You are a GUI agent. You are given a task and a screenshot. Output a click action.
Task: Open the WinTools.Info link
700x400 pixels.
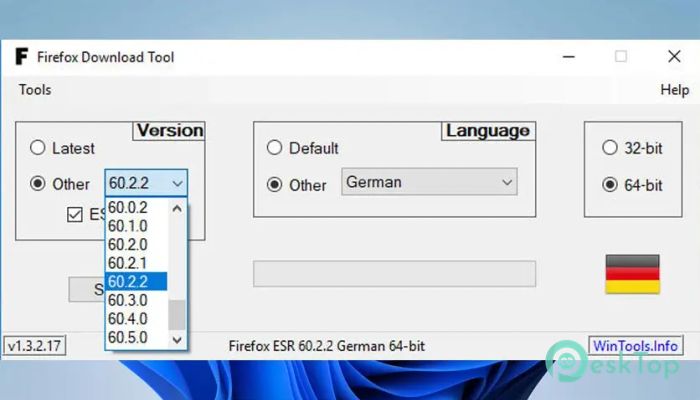pyautogui.click(x=635, y=346)
